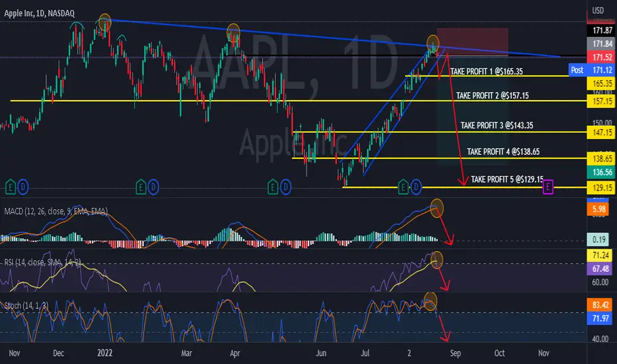
Task: Click the Jun label on time axis
Action: (x=321, y=353)
